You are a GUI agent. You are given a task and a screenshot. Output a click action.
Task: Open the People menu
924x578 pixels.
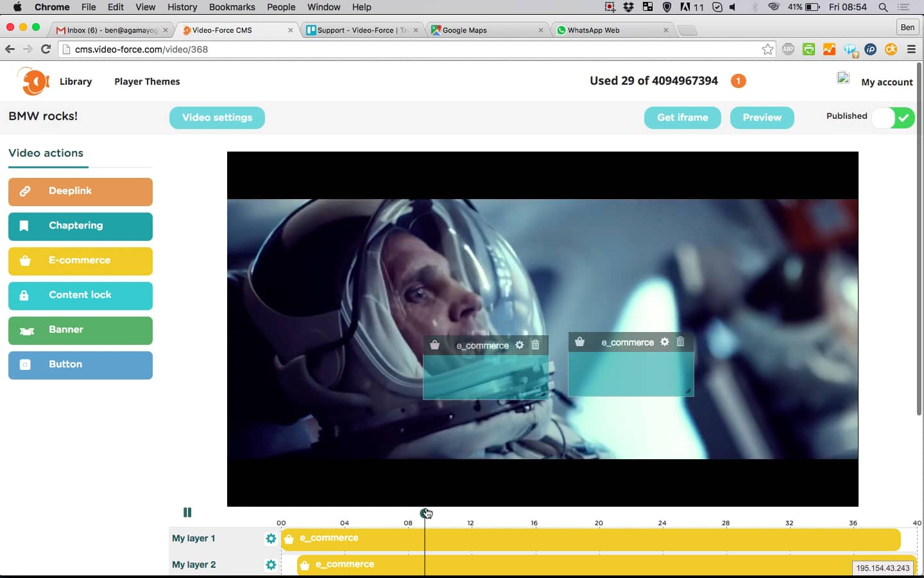[281, 7]
